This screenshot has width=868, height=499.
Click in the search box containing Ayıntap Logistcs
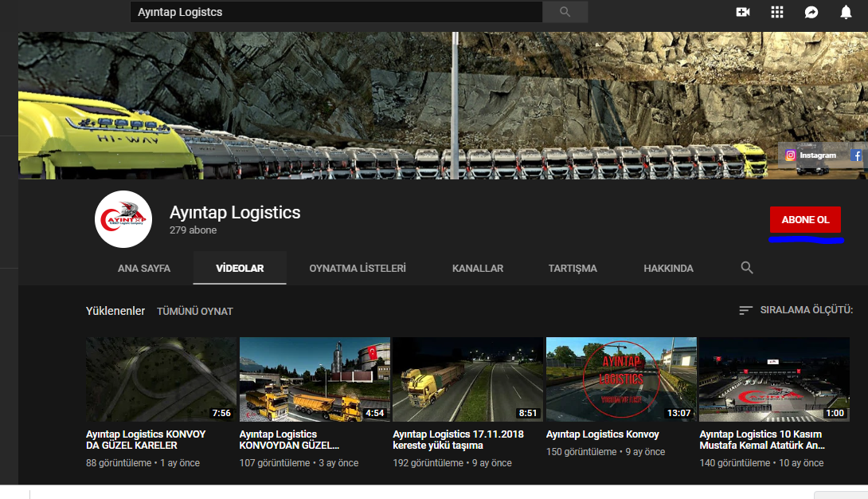(x=336, y=12)
